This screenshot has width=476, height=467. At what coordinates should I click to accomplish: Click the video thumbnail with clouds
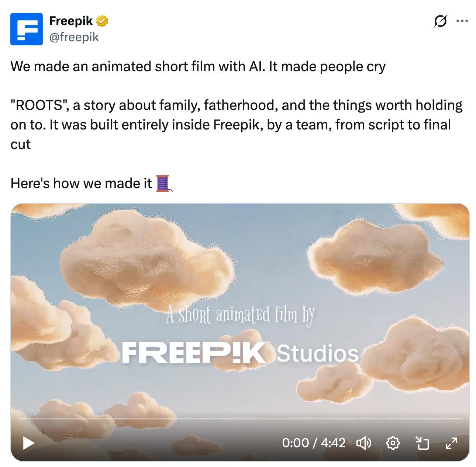pyautogui.click(x=240, y=332)
